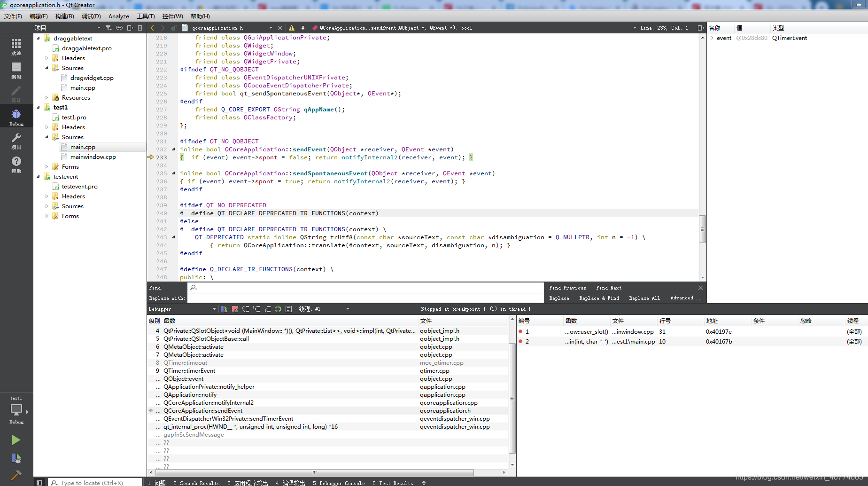Viewport: 868px width, 486px height.
Task: Close the qcoreapplication.h document
Action: click(x=280, y=28)
